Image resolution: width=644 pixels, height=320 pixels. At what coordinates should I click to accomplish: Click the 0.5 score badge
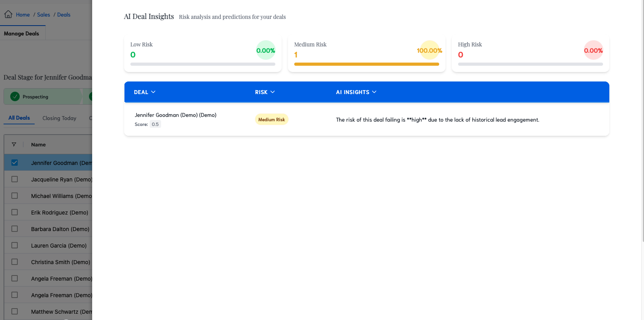click(x=155, y=124)
